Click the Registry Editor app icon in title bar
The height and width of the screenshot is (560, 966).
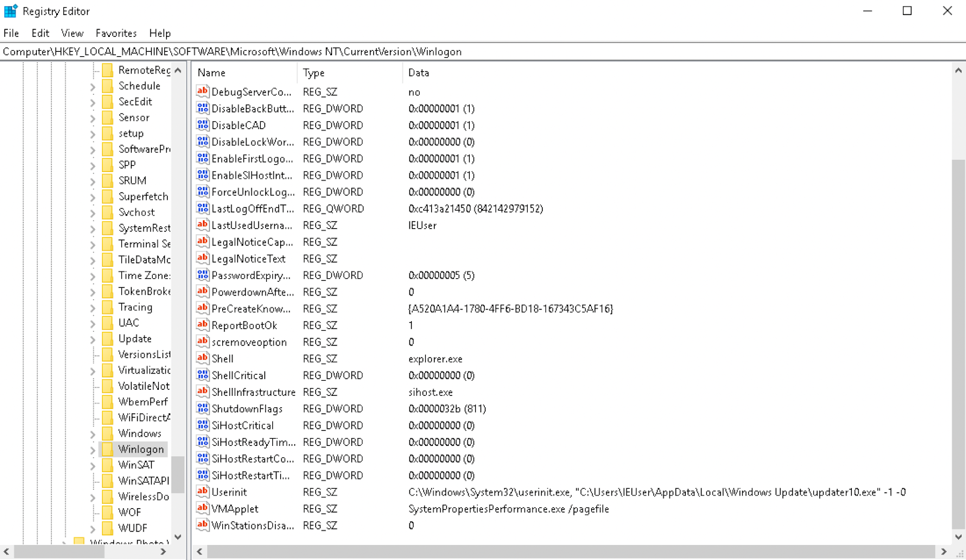(11, 11)
